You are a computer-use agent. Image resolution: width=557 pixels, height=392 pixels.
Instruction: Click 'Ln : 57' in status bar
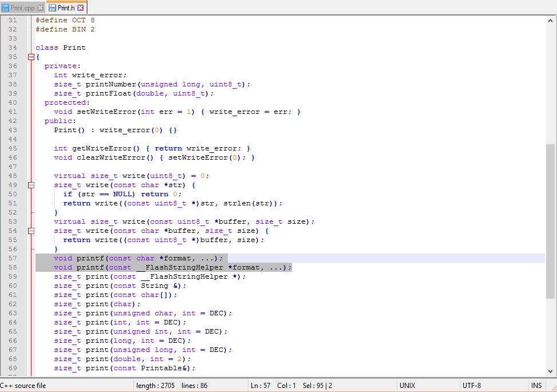click(260, 386)
